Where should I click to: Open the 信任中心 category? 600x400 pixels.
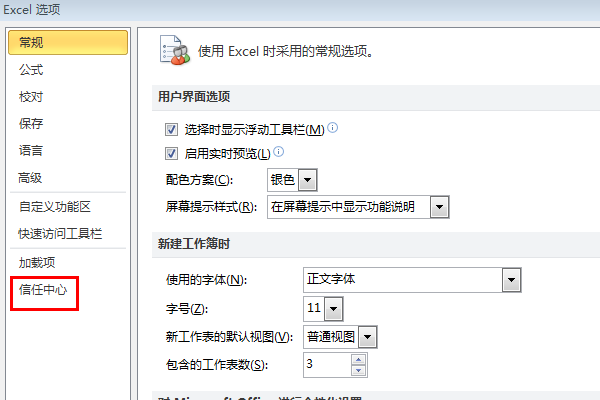click(43, 290)
